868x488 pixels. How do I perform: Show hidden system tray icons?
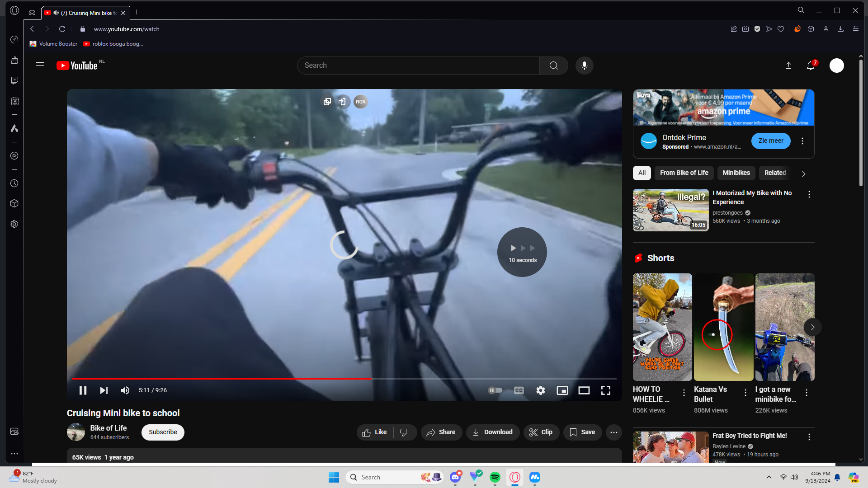coord(769,477)
